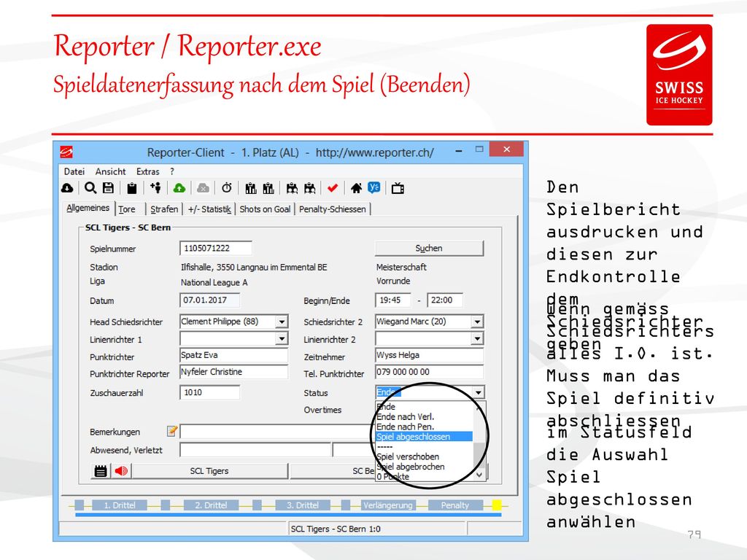The height and width of the screenshot is (560, 747).
Task: Click the yellow end marker on timeline
Action: 496,505
